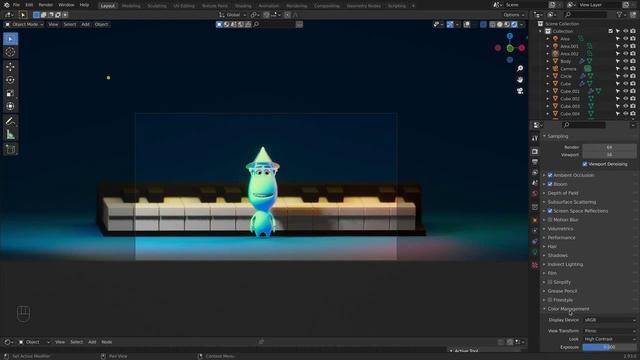This screenshot has width=640, height=360.
Task: Open the Edit menu
Action: [29, 5]
